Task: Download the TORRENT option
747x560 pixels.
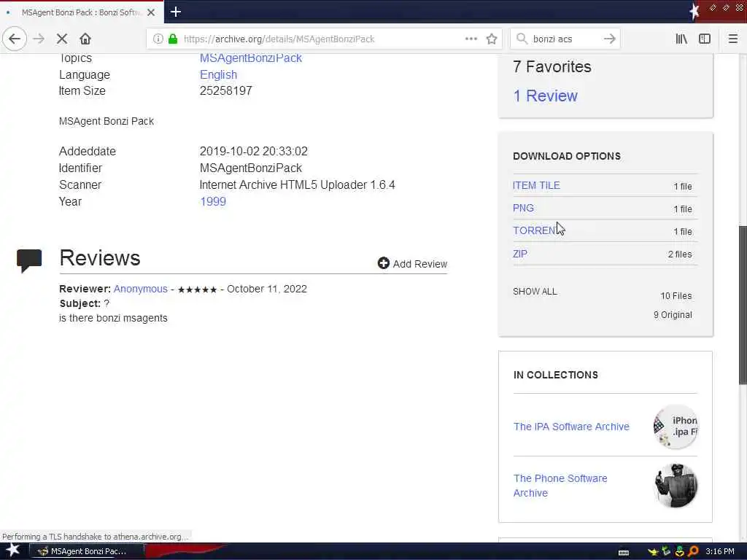Action: point(537,230)
